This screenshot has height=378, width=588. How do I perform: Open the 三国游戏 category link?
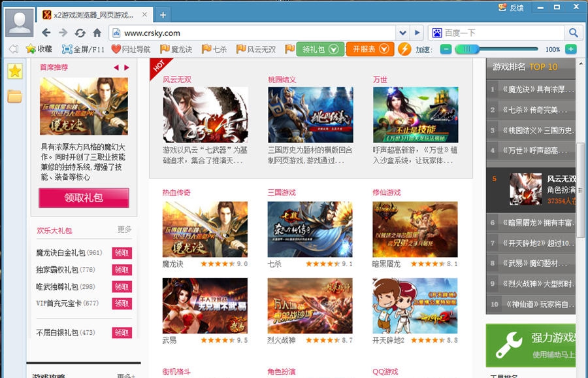point(281,192)
